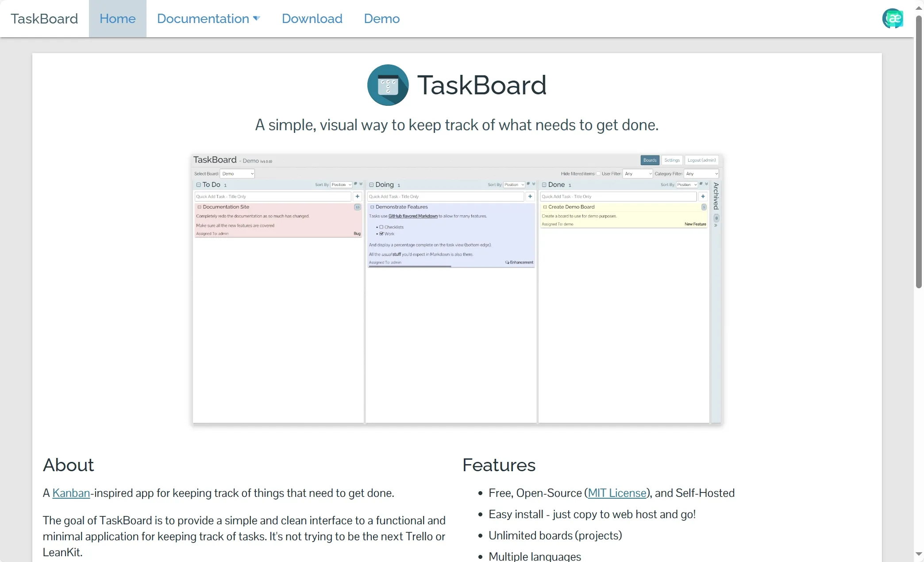Click the teal avatar icon at top right
This screenshot has height=562, width=924.
click(x=893, y=19)
